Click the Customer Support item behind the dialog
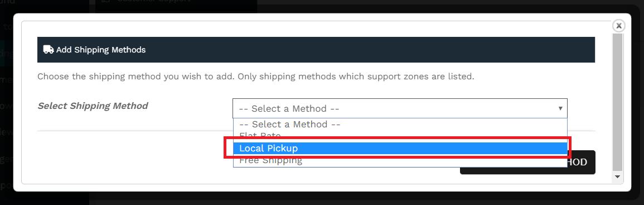 pyautogui.click(x=148, y=1)
